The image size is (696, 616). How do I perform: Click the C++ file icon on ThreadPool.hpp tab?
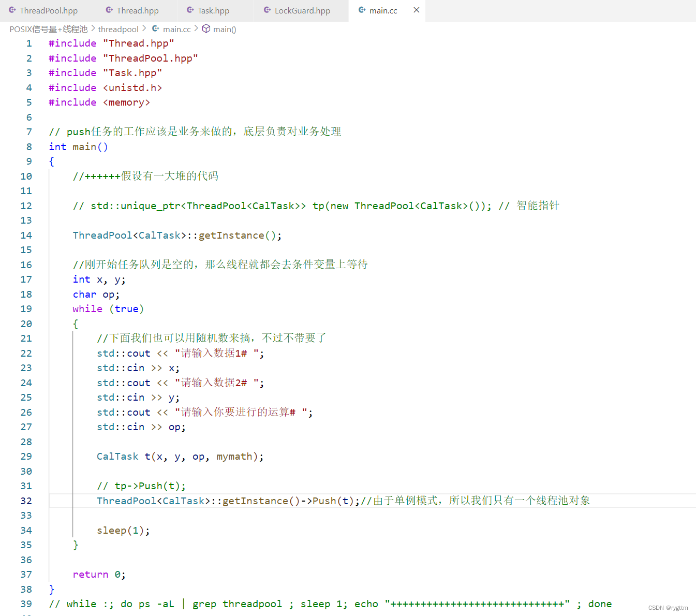[12, 10]
